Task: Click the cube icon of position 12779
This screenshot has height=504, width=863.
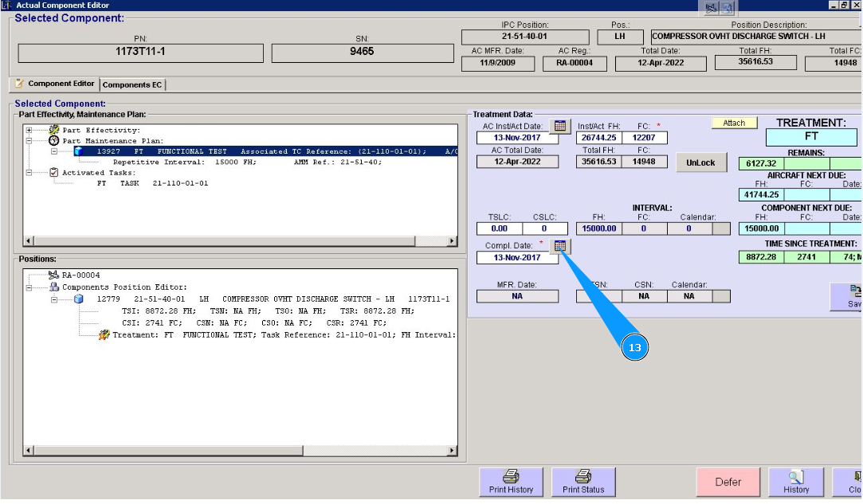Action: pos(79,299)
